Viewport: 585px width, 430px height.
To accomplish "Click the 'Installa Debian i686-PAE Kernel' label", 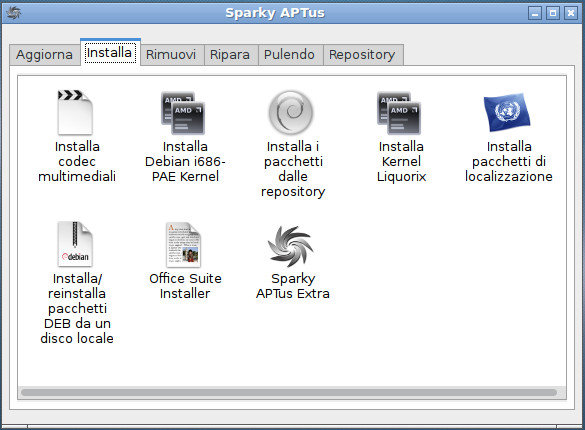I will (185, 161).
